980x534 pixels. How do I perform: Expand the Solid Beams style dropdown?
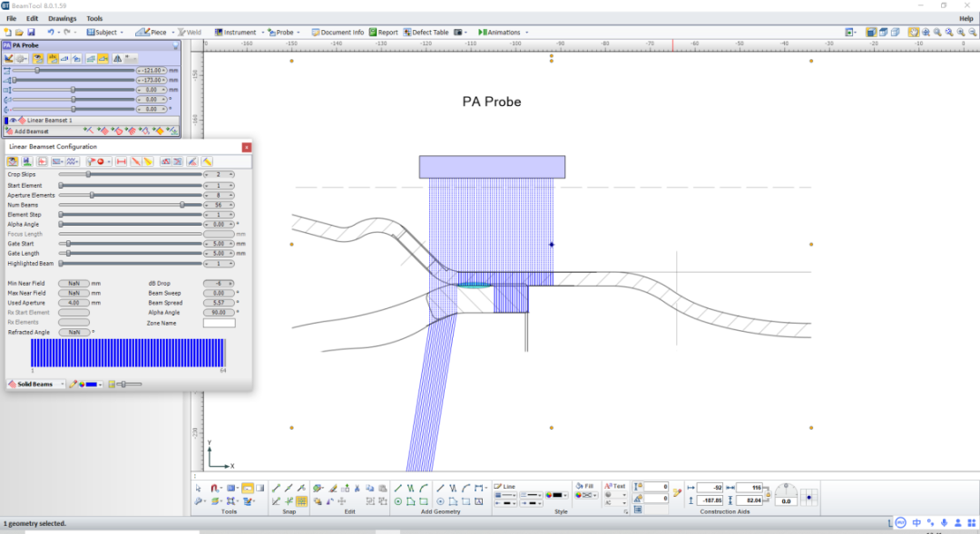[x=62, y=384]
